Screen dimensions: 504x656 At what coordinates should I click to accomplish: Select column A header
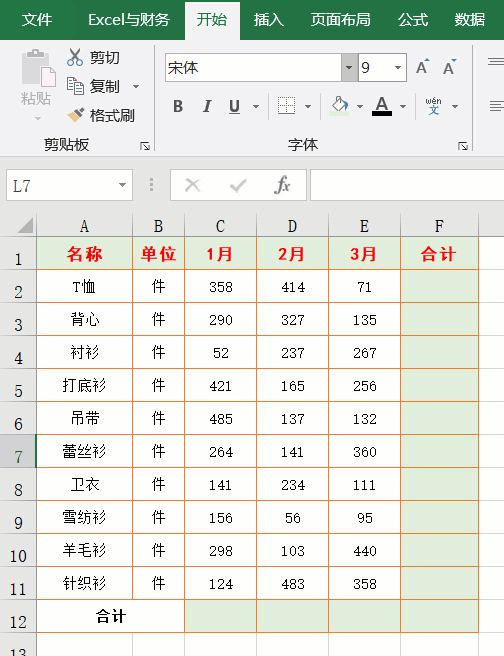coord(84,226)
